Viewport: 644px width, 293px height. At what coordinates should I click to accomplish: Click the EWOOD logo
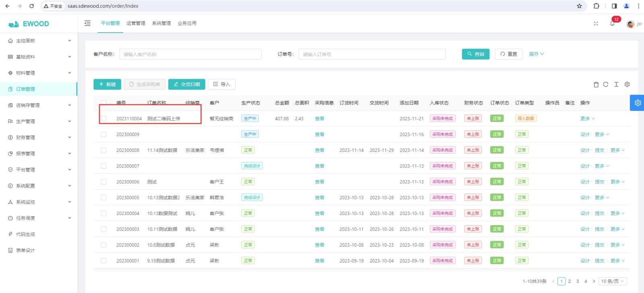coord(29,24)
